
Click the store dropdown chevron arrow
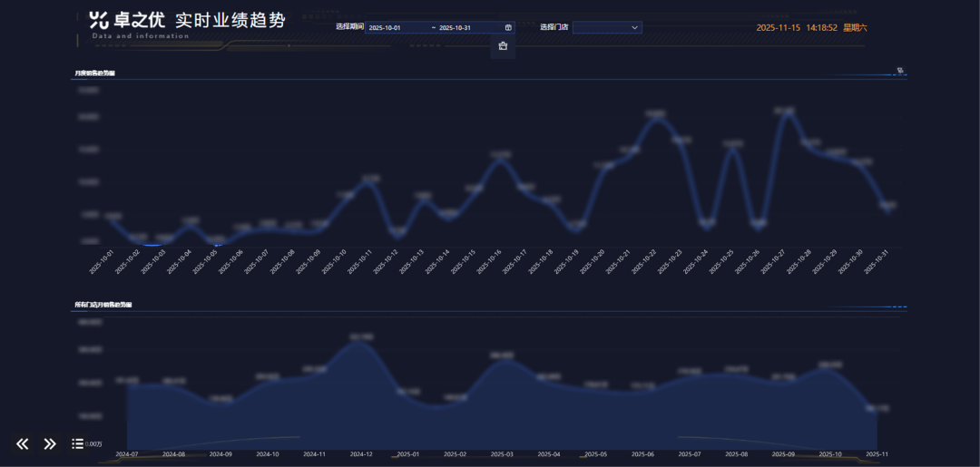[x=634, y=27]
